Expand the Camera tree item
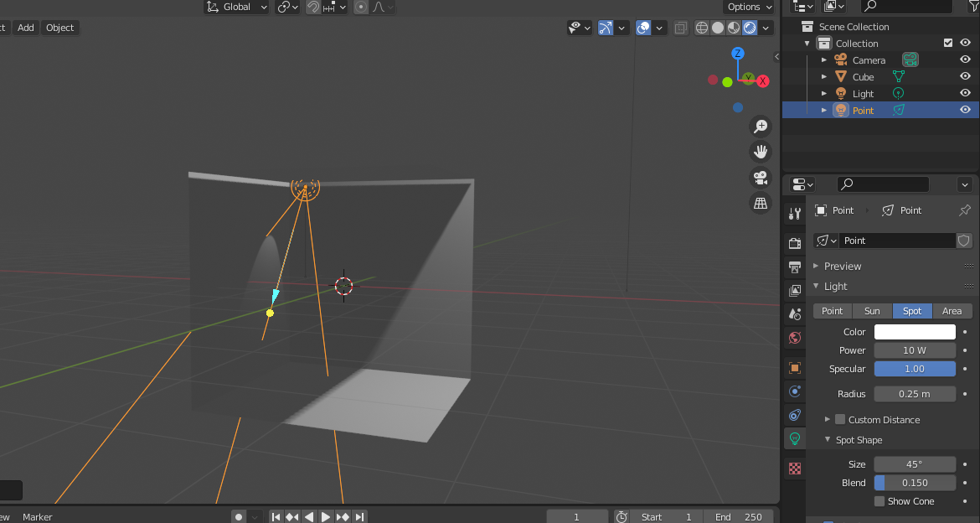The height and width of the screenshot is (523, 980). (823, 60)
